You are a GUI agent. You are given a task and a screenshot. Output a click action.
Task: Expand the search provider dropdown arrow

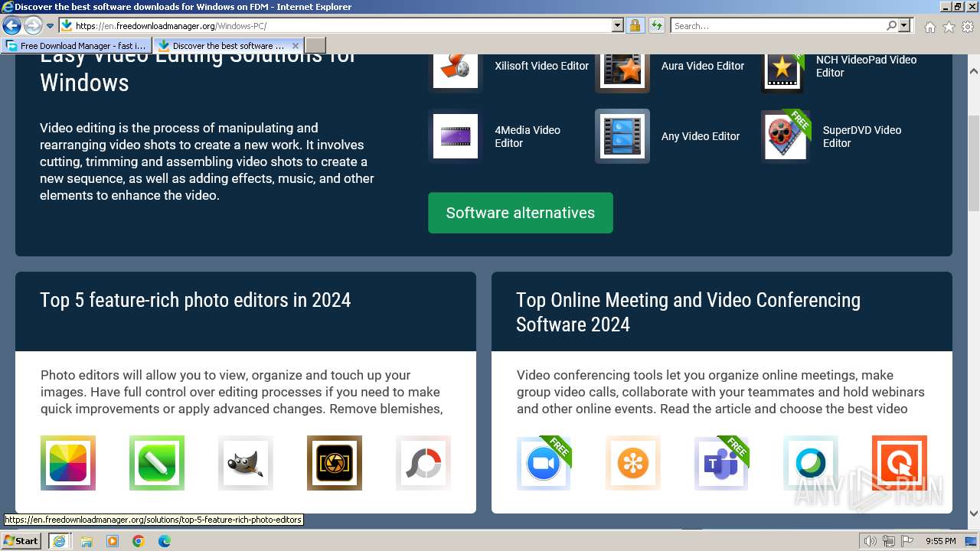pos(904,26)
